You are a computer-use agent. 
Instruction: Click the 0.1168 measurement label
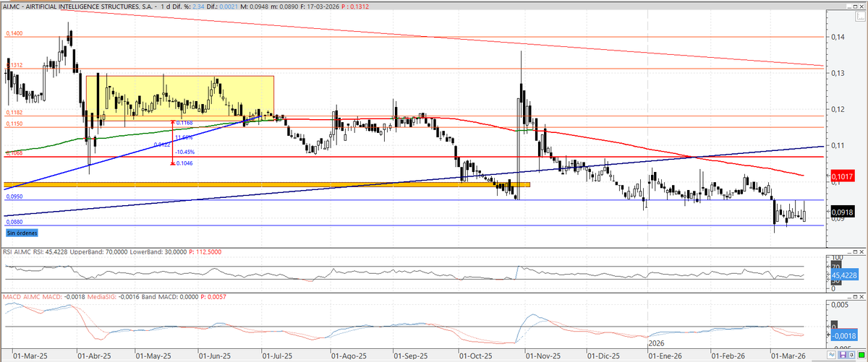pos(185,123)
